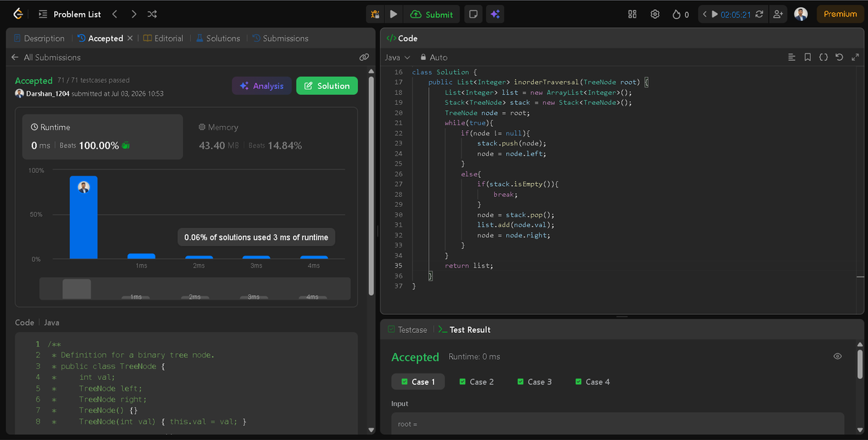Select Case 2 result
The width and height of the screenshot is (868, 440).
pyautogui.click(x=477, y=381)
